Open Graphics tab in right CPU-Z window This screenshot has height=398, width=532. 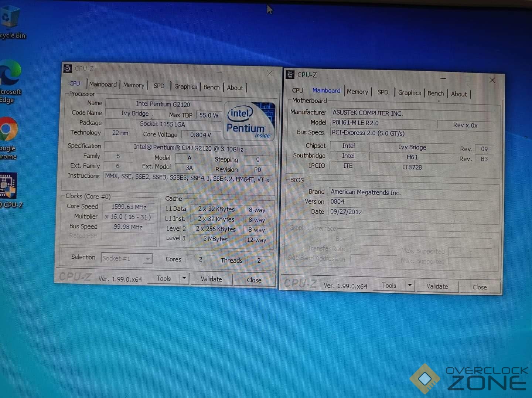point(409,93)
